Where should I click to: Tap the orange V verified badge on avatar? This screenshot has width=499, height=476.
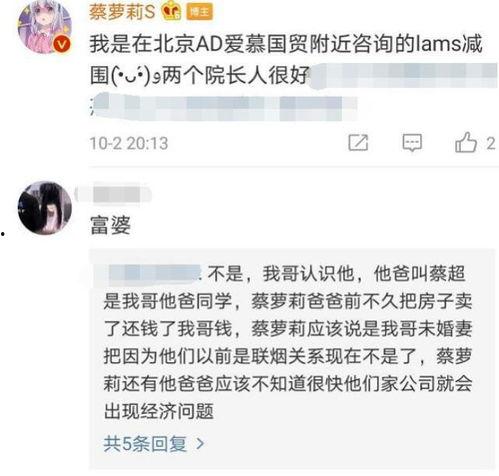[62, 44]
